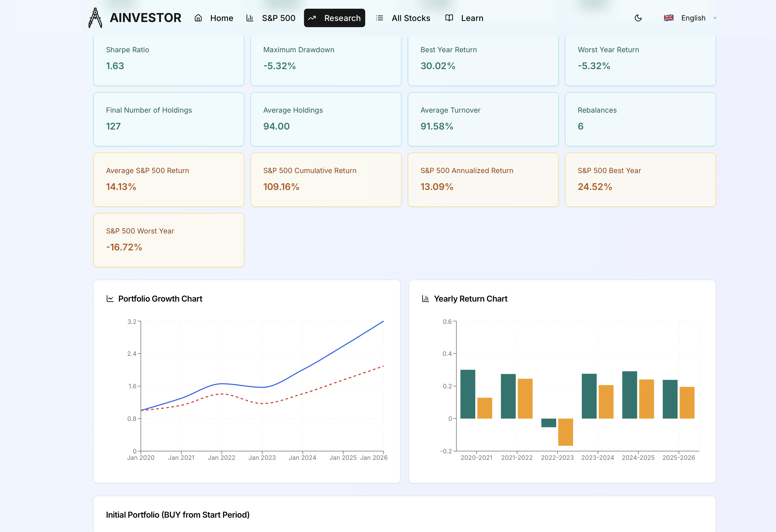Click the Portfolio Growth Chart line icon
776x532 pixels.
[x=110, y=299]
